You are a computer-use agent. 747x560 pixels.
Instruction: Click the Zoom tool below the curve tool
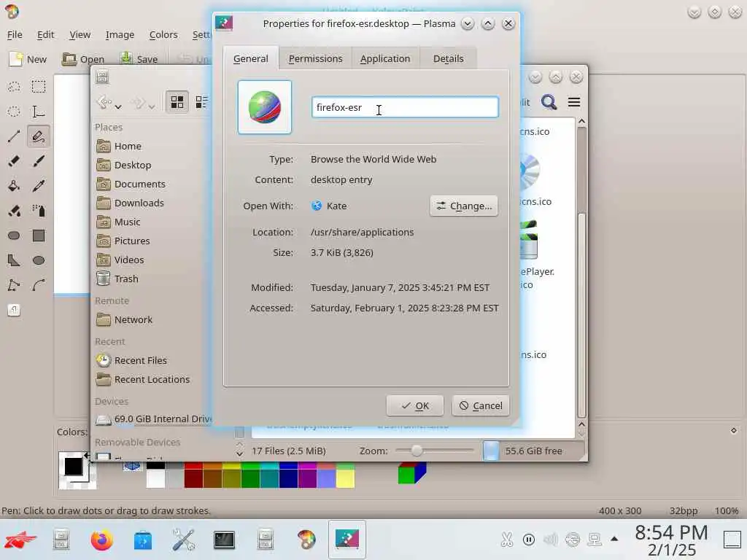pyautogui.click(x=14, y=310)
